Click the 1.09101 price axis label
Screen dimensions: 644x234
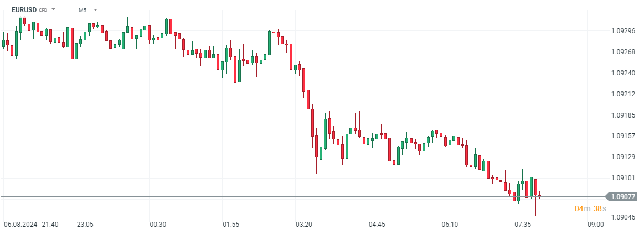click(x=623, y=178)
